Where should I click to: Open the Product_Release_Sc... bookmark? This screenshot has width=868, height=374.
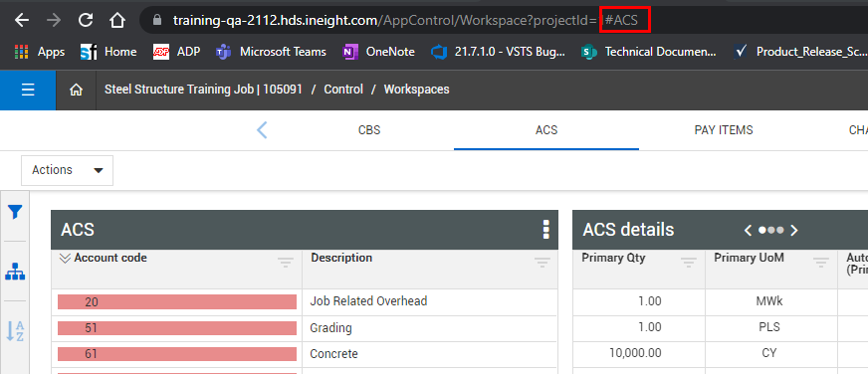800,52
